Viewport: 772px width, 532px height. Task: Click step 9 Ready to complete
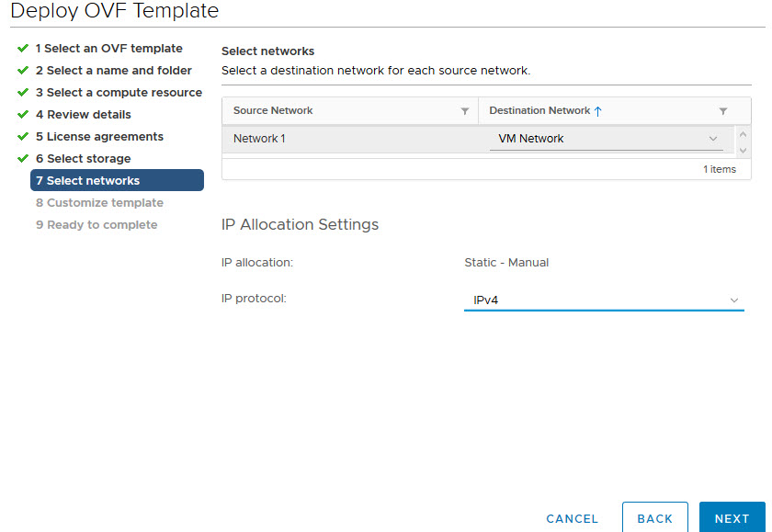[96, 225]
